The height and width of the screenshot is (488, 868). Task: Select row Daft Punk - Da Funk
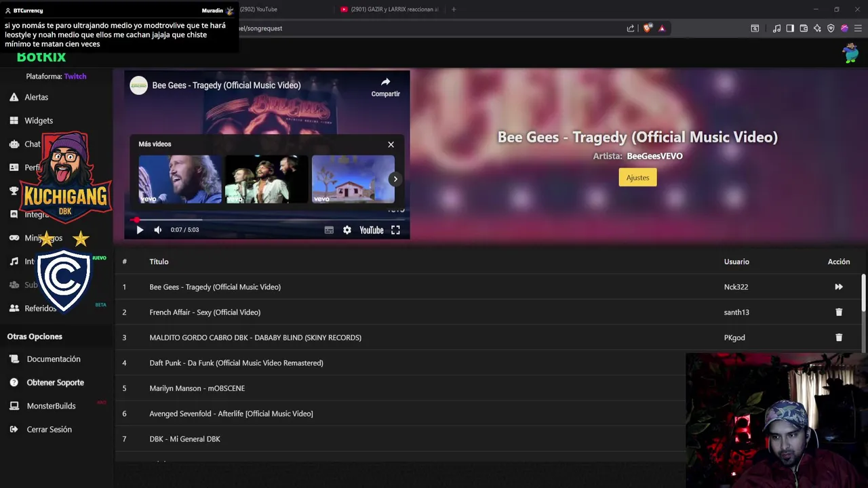[400, 363]
